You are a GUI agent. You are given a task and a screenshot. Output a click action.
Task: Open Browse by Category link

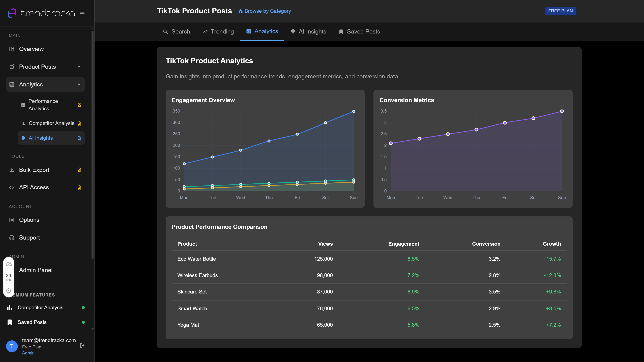[265, 11]
